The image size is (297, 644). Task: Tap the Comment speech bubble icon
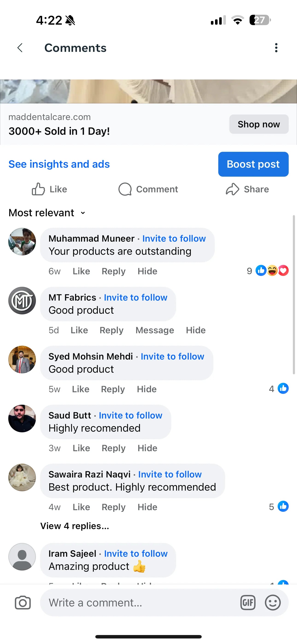point(125,189)
